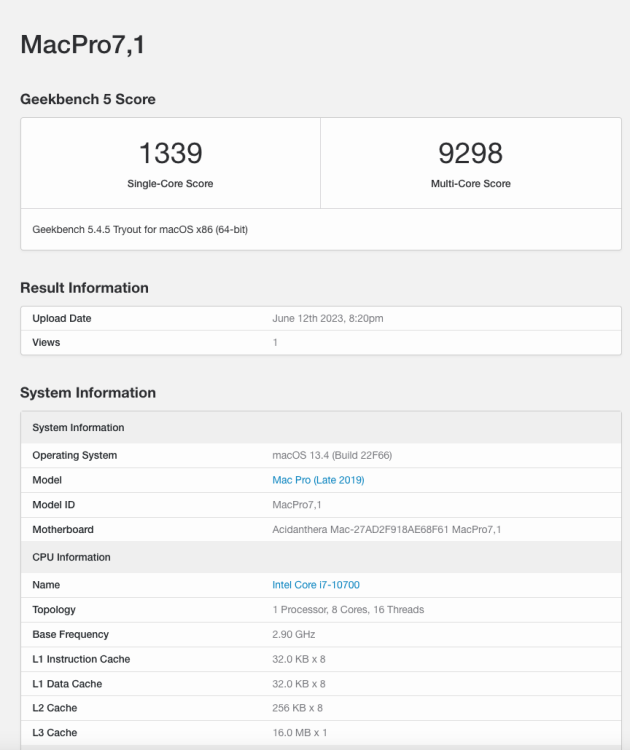Click Geekbench 5.4.5 Tryout version text
Viewport: 630px width, 750px height.
(x=140, y=230)
